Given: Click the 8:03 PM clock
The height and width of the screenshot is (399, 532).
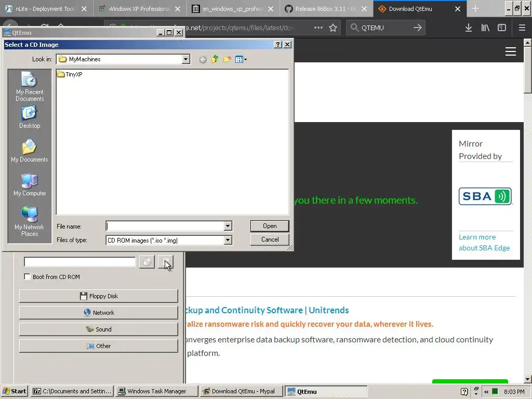Looking at the screenshot, I should [x=514, y=392].
